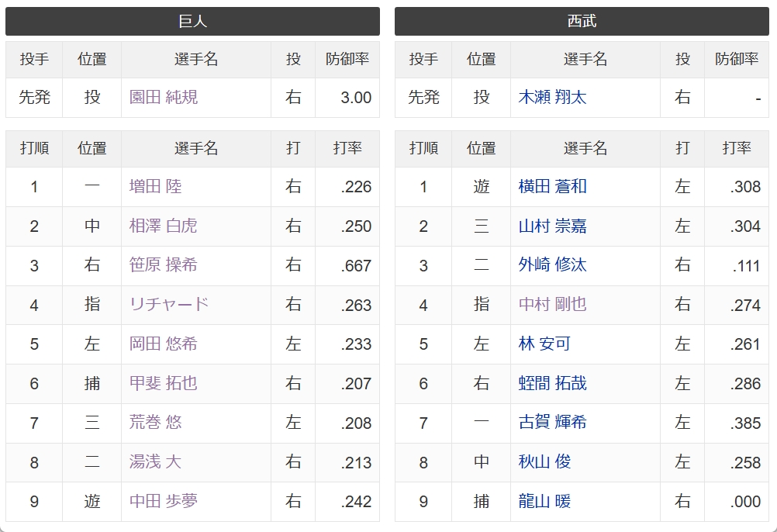The image size is (777, 532).
Task: Open 蛭間 拓哉 player profile
Action: click(553, 383)
